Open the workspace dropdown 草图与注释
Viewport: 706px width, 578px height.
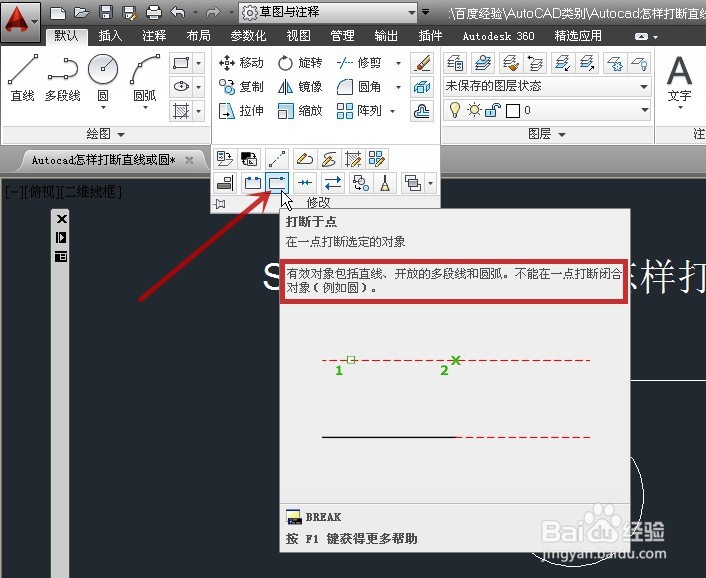click(329, 13)
